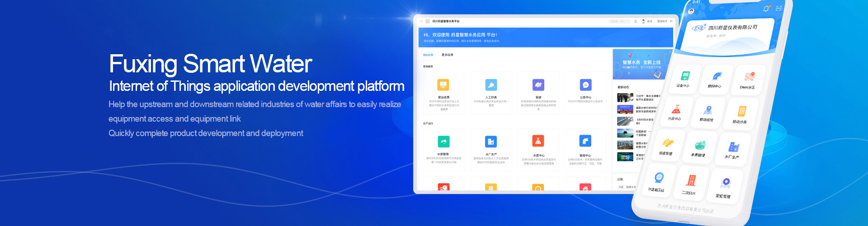Click the 最新动态 section heading
The image size is (868, 226).
(x=623, y=87)
